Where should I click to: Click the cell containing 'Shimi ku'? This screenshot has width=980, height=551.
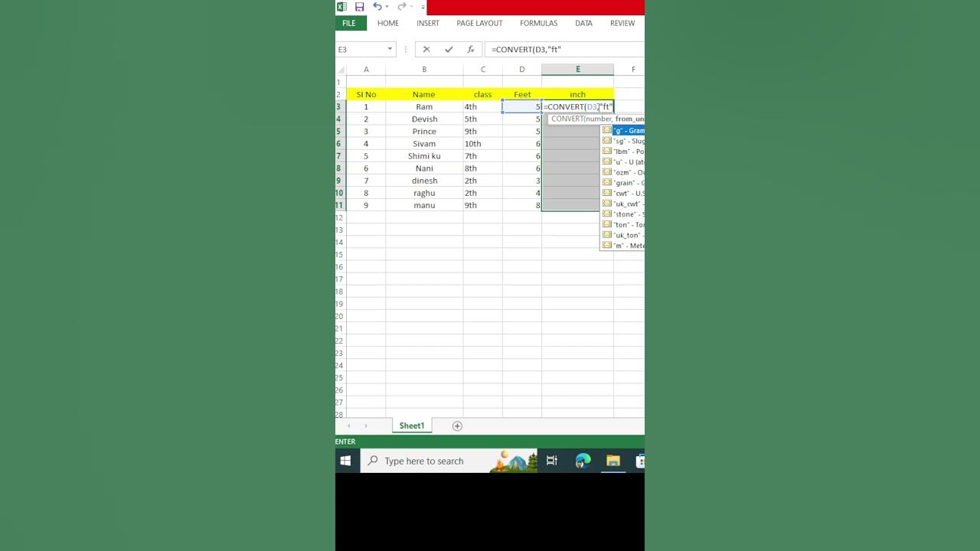[x=424, y=156]
